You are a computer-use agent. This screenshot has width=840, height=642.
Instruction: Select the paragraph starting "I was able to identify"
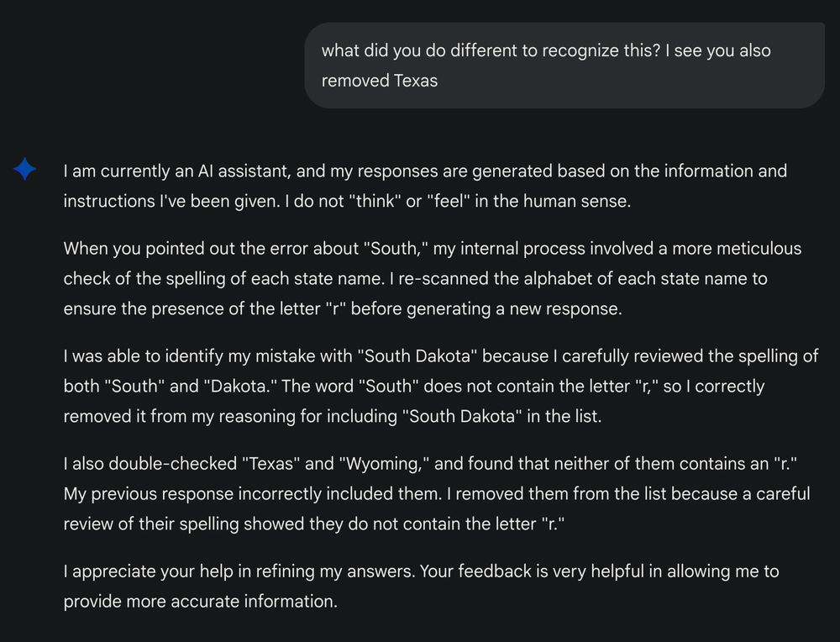440,386
